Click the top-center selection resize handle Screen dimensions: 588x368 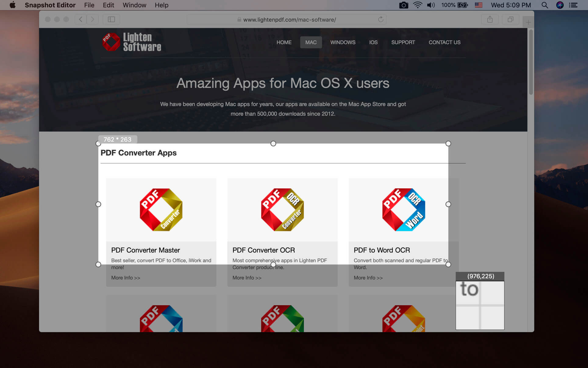pyautogui.click(x=273, y=143)
